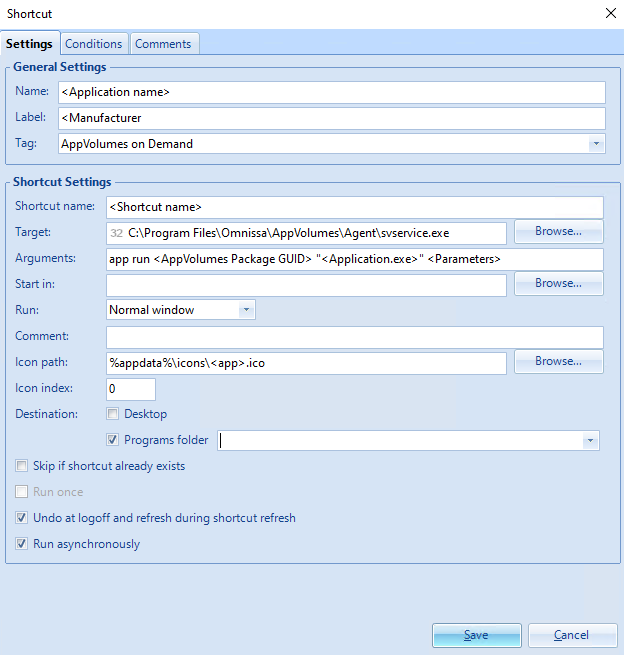Save the shortcut settings
This screenshot has height=655, width=624.
point(476,635)
